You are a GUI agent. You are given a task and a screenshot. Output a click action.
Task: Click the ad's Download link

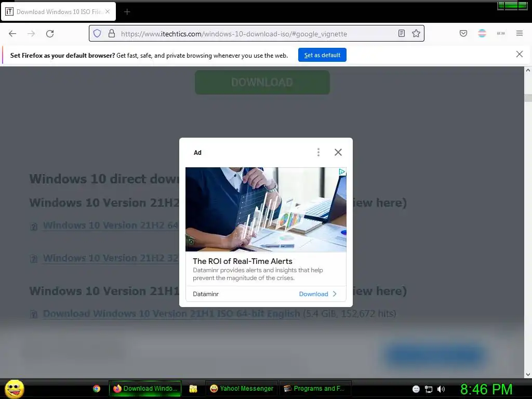(318, 294)
